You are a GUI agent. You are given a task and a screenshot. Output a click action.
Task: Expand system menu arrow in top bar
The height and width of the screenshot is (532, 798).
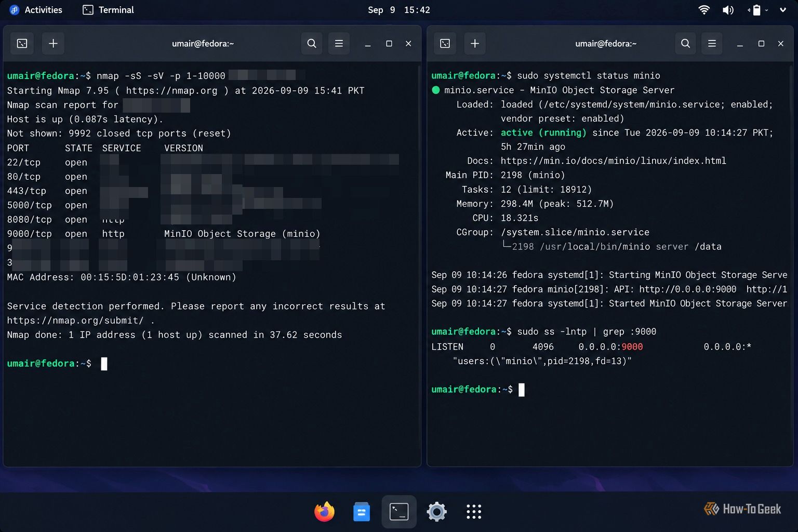(x=783, y=10)
